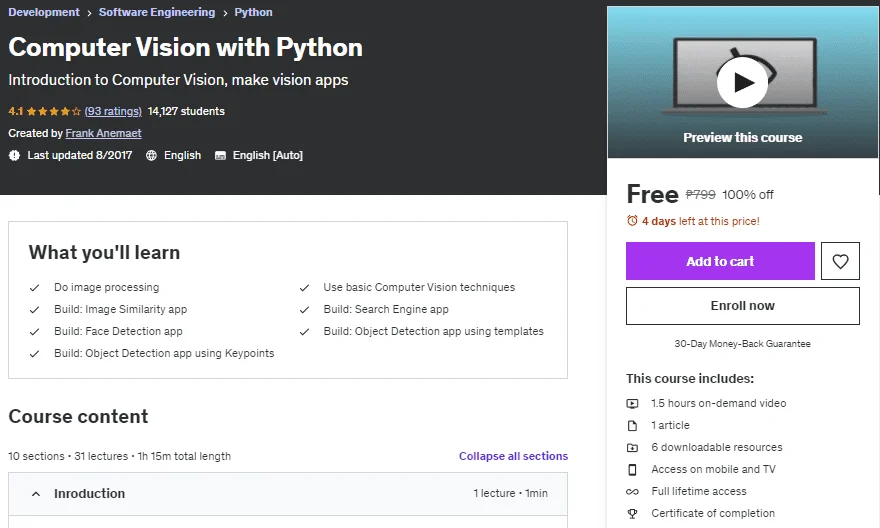Click the certificate trophy icon
Image resolution: width=880 pixels, height=528 pixels.
click(x=632, y=513)
